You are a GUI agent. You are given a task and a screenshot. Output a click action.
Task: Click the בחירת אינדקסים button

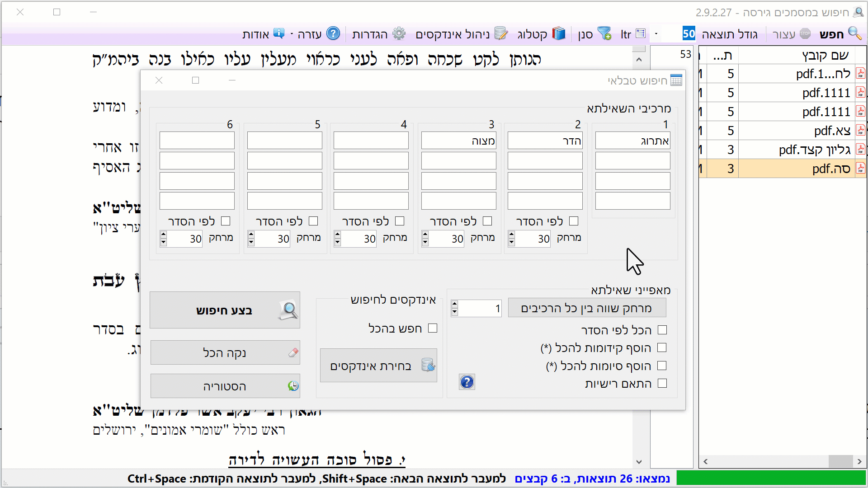379,366
